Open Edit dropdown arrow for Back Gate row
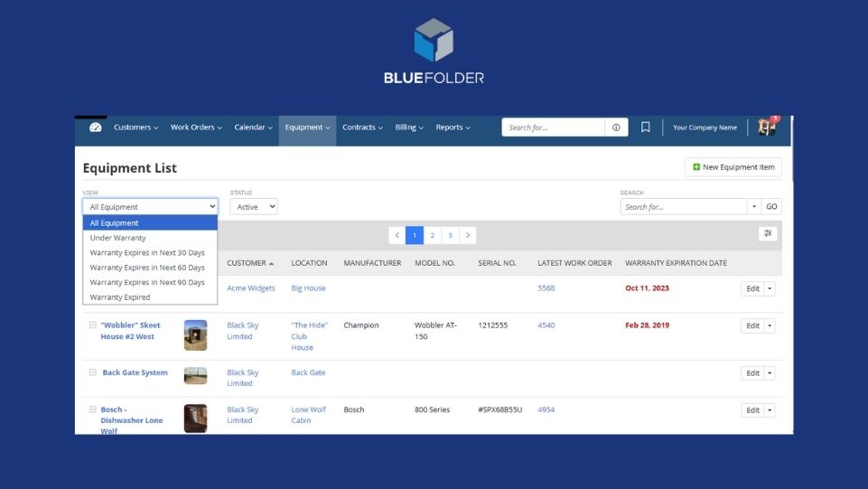 tap(770, 373)
